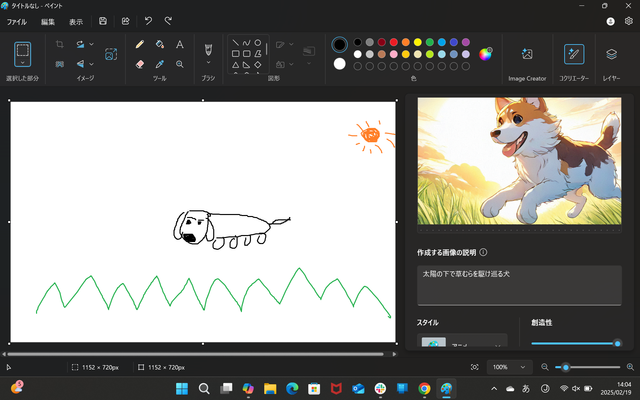
Task: Click the zoom in magnifier button
Action: pyautogui.click(x=630, y=367)
